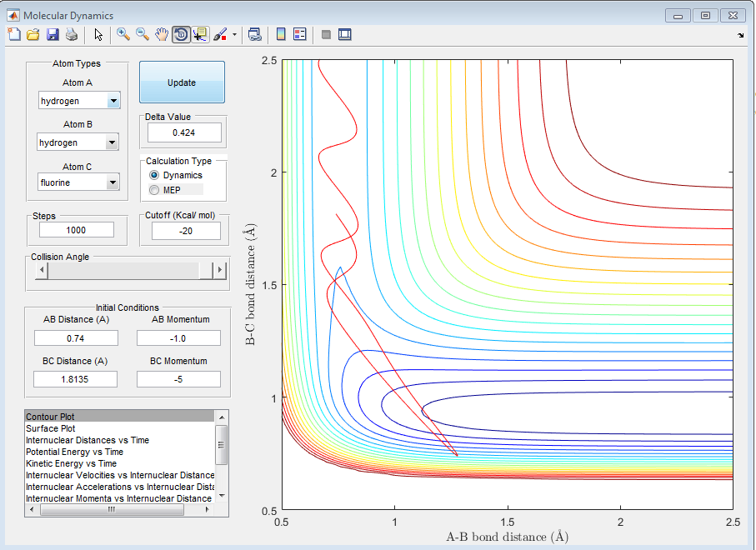Open a file with the folder icon

pos(33,35)
